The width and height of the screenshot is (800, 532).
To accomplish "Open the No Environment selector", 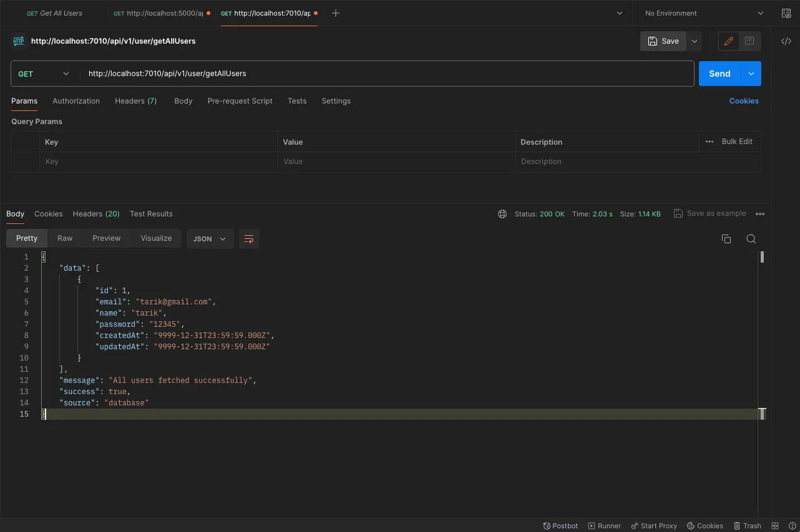I will (x=703, y=13).
